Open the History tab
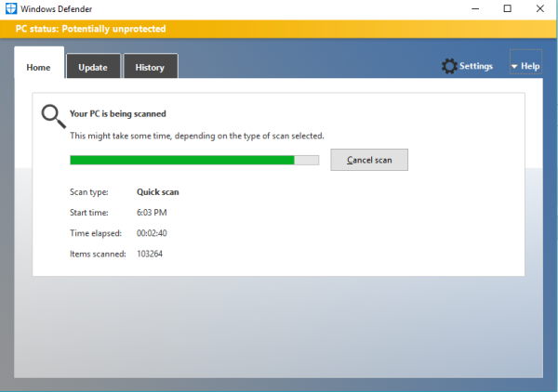 click(x=150, y=67)
